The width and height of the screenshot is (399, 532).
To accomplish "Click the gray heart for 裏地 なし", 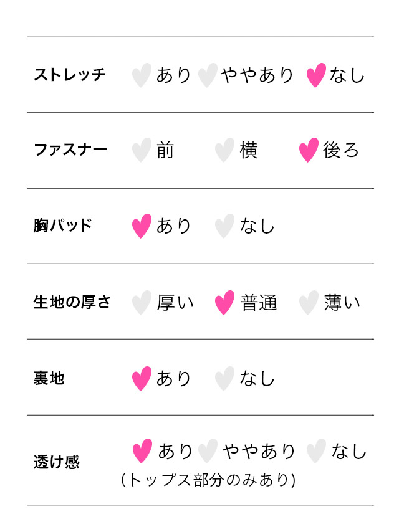I will (224, 379).
